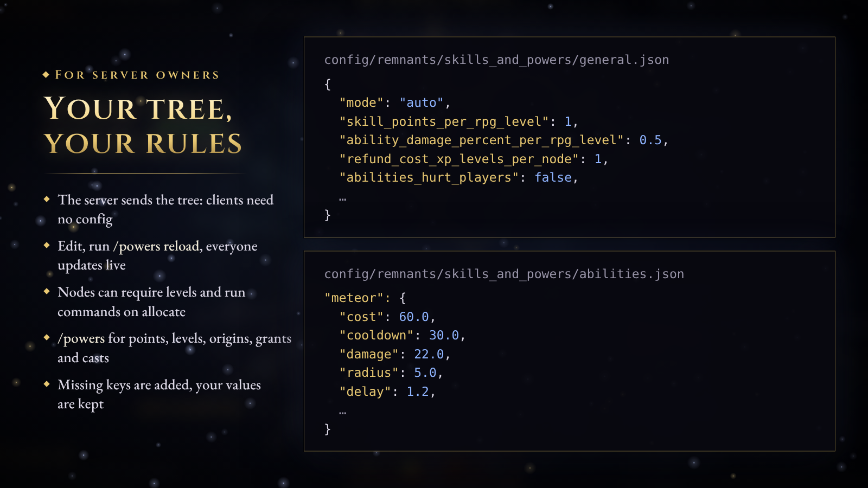Click the "refund_cost_xp_levels_per_node": 1 line
This screenshot has height=488, width=868.
474,159
